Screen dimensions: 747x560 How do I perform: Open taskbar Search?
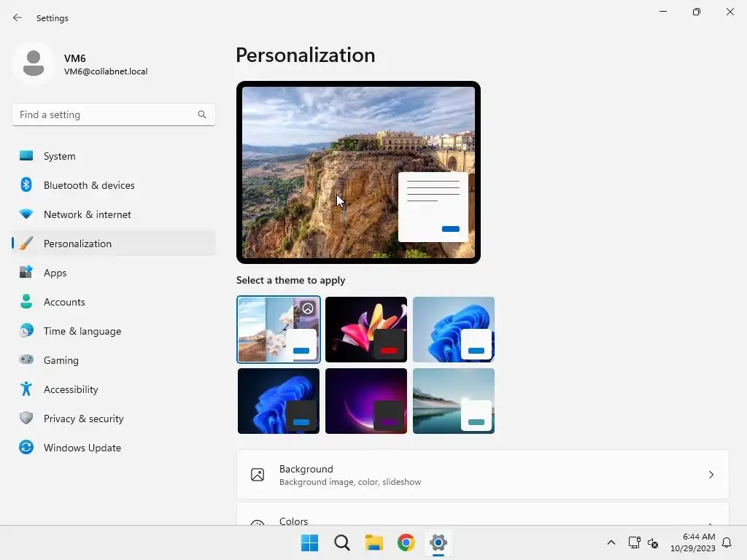coord(342,542)
